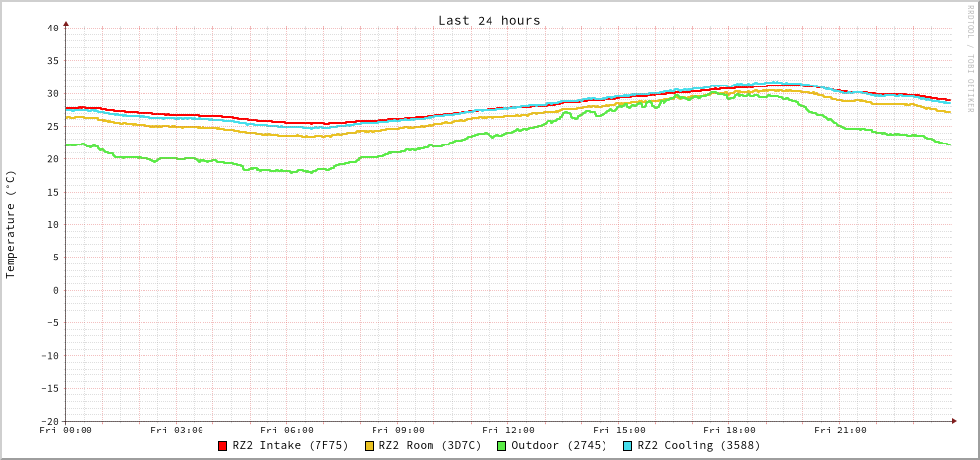This screenshot has width=980, height=460.
Task: Select the Fri 18:00 time axis label
Action: [729, 431]
